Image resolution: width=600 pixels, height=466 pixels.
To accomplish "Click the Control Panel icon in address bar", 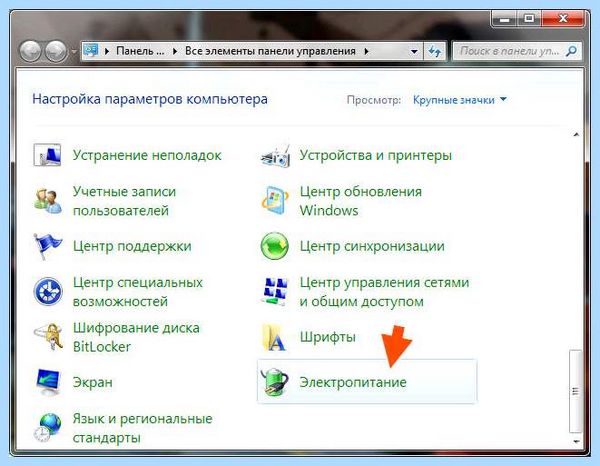I will point(91,51).
